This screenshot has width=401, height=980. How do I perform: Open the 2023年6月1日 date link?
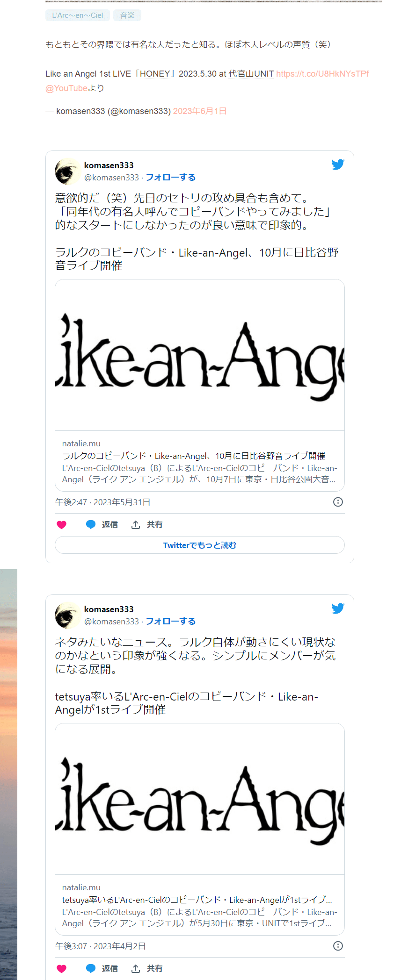point(200,111)
